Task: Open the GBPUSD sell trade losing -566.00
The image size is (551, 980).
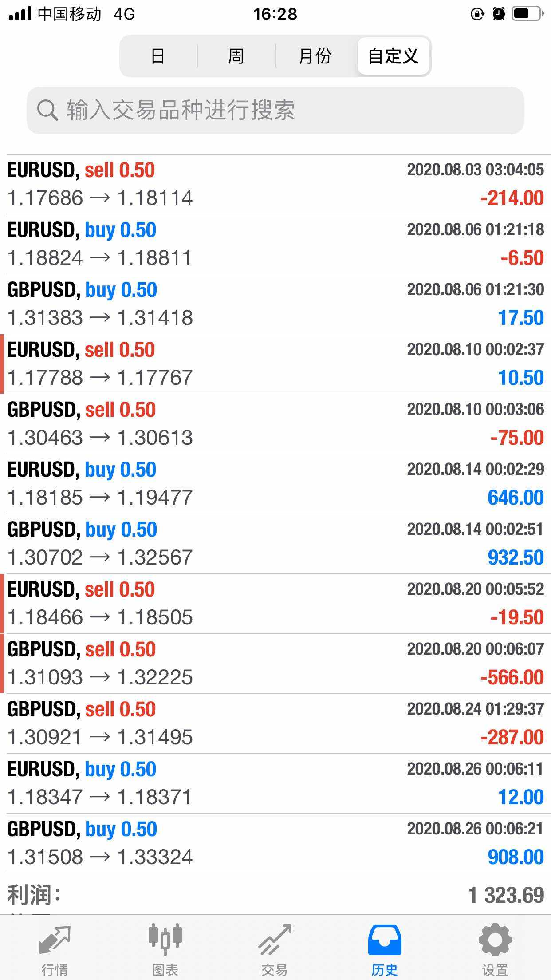Action: tap(275, 664)
